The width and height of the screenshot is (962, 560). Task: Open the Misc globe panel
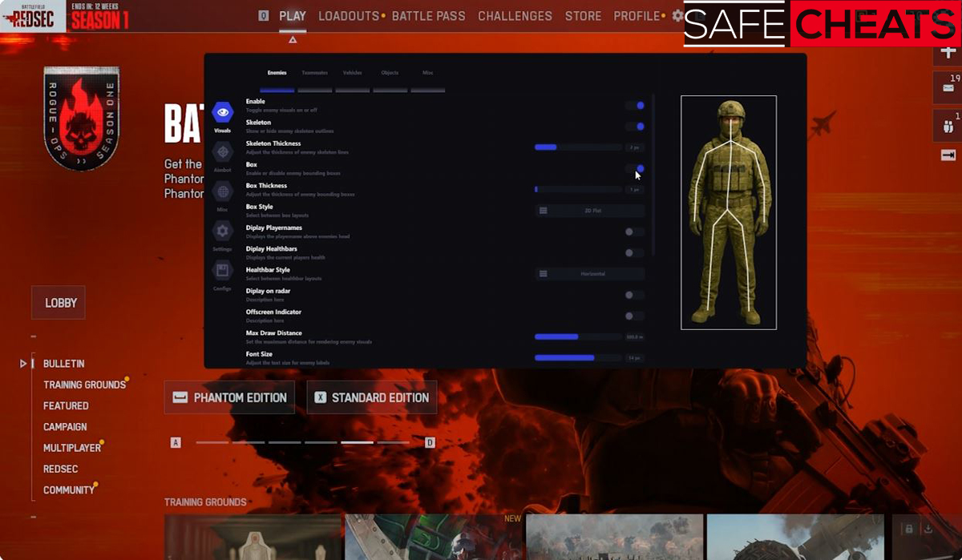click(x=222, y=193)
